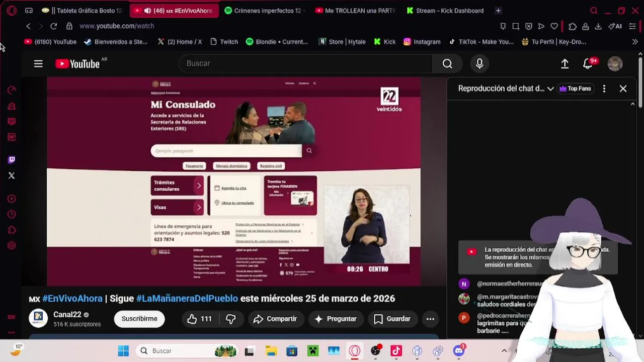The image size is (644, 362).
Task: Open Twitch in Opera GX sidebar
Action: click(x=12, y=159)
